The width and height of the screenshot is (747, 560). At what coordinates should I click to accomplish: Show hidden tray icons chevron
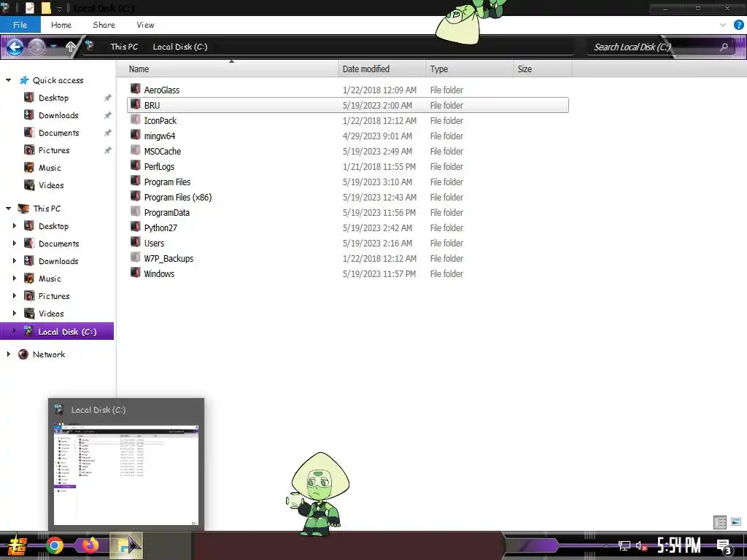pos(606,545)
